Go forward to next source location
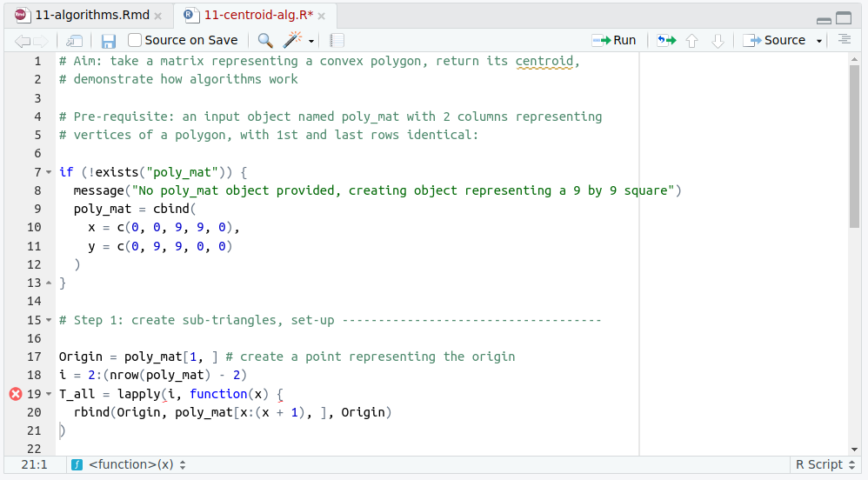868x480 pixels. (x=40, y=40)
